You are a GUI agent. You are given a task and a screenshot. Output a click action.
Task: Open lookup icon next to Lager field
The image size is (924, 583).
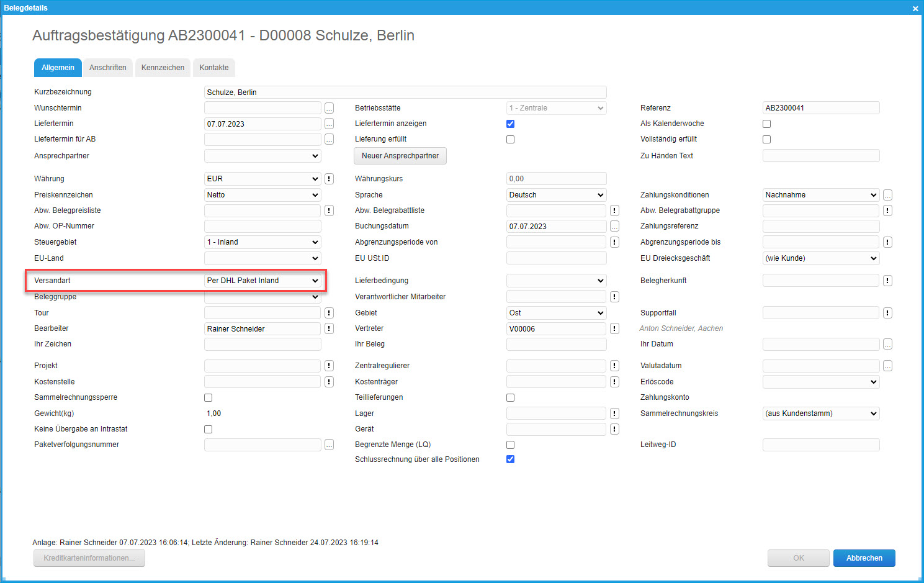point(614,414)
